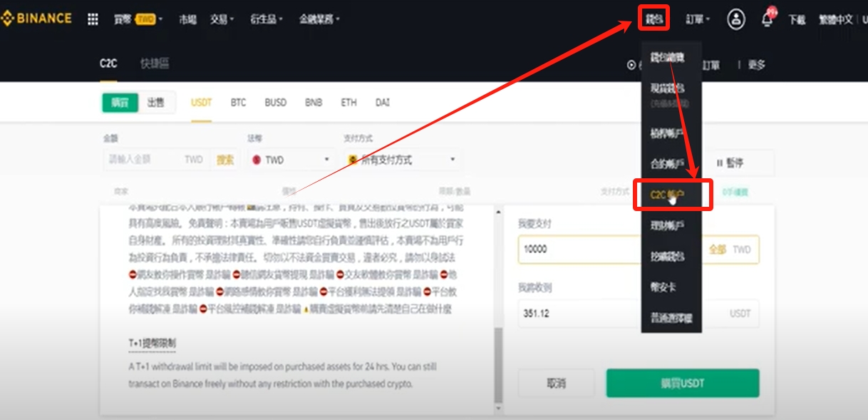Open the 法幣 TWD dropdown

pyautogui.click(x=291, y=160)
